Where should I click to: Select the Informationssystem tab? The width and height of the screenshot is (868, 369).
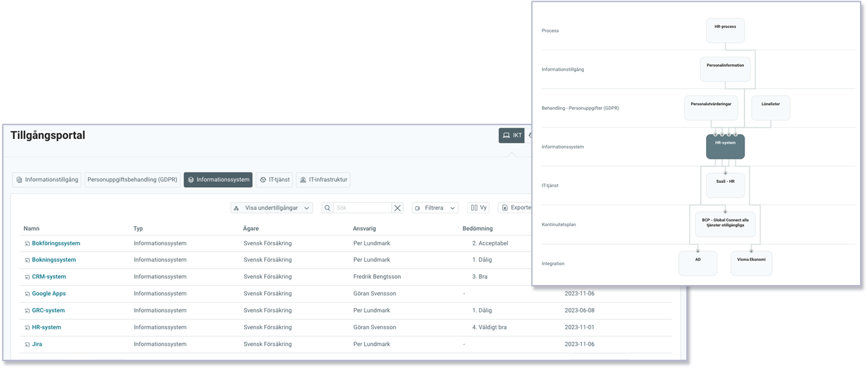coord(218,179)
